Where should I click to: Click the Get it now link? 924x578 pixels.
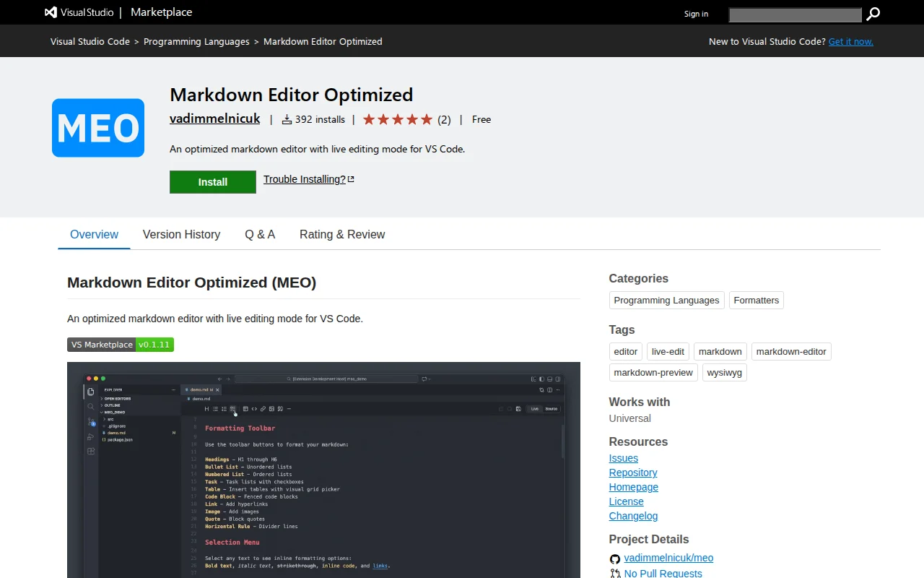(851, 41)
